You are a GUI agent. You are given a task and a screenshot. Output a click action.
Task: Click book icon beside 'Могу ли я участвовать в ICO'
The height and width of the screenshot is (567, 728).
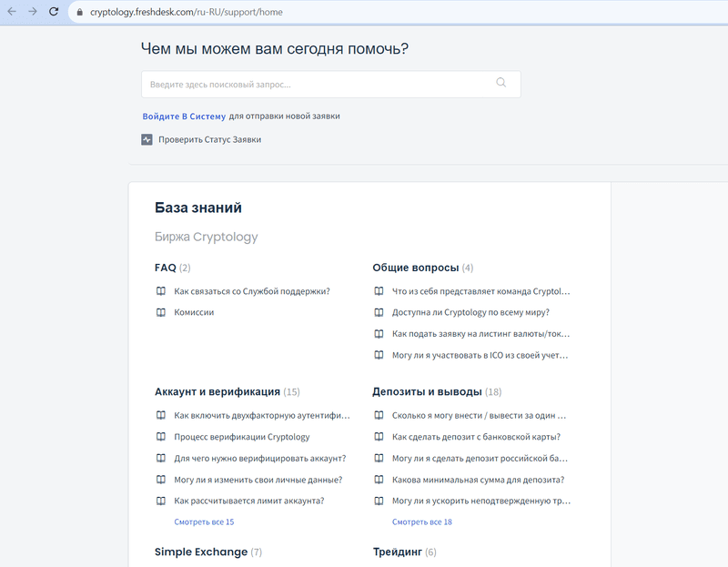coord(379,355)
